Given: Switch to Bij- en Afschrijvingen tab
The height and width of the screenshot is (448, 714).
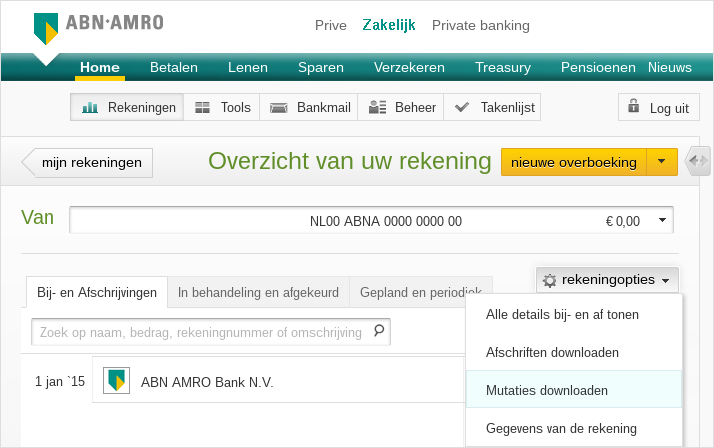Looking at the screenshot, I should [97, 292].
